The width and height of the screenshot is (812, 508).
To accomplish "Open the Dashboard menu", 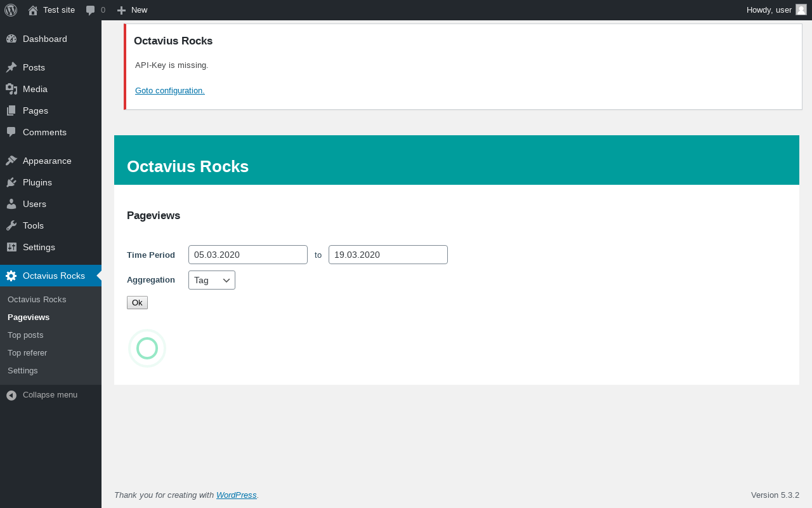I will (51, 39).
